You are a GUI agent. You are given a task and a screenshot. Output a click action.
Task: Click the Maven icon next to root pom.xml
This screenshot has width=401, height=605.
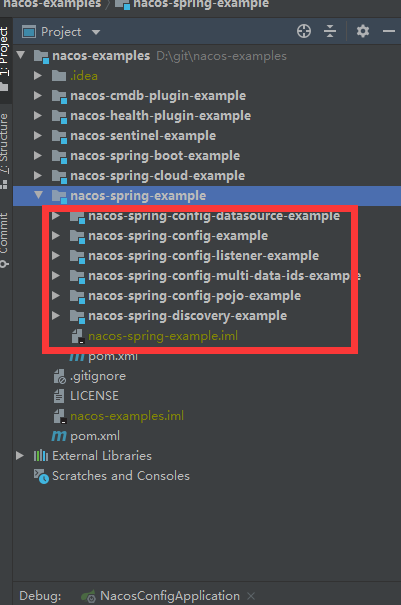(x=59, y=436)
